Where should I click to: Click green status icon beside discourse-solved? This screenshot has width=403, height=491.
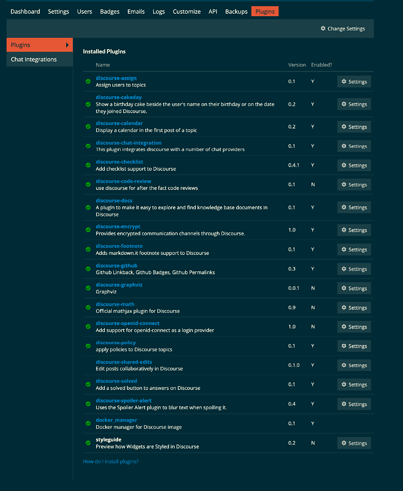tap(88, 384)
